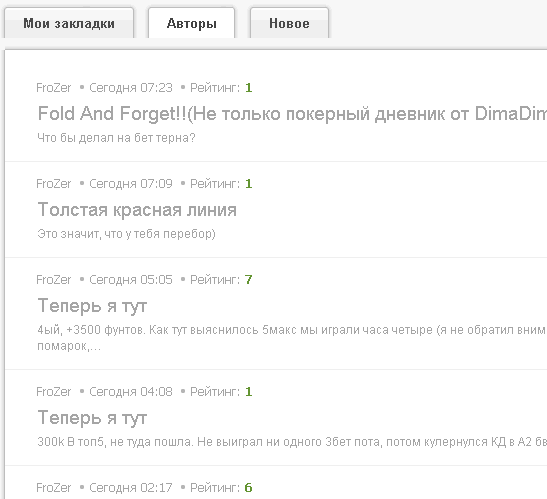Open the Fold And Forget!! diary post
This screenshot has width=547, height=499.
pos(292,113)
